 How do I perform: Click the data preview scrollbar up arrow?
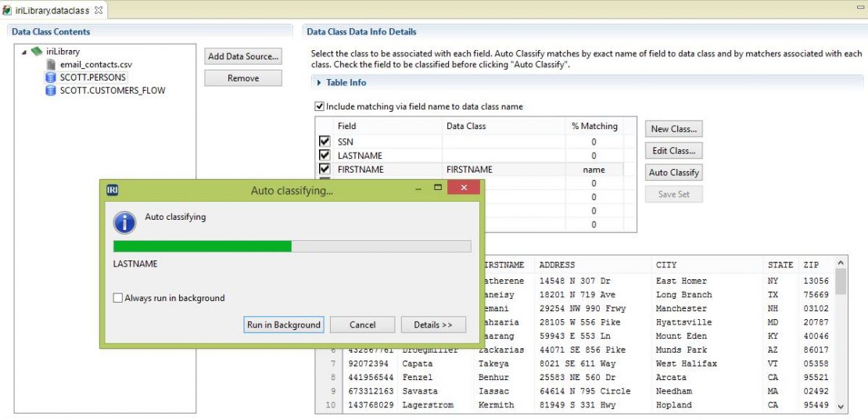tap(841, 263)
